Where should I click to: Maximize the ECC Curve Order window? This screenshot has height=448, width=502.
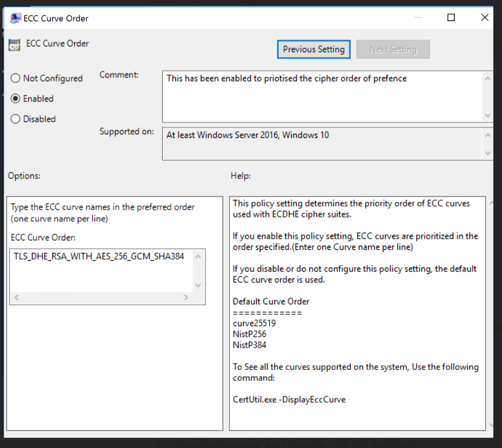pos(451,18)
